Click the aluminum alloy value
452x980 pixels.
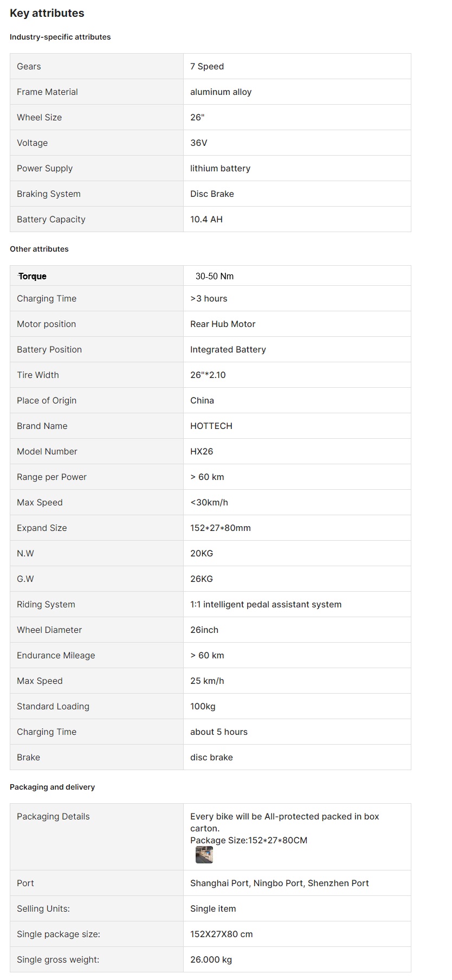point(221,92)
